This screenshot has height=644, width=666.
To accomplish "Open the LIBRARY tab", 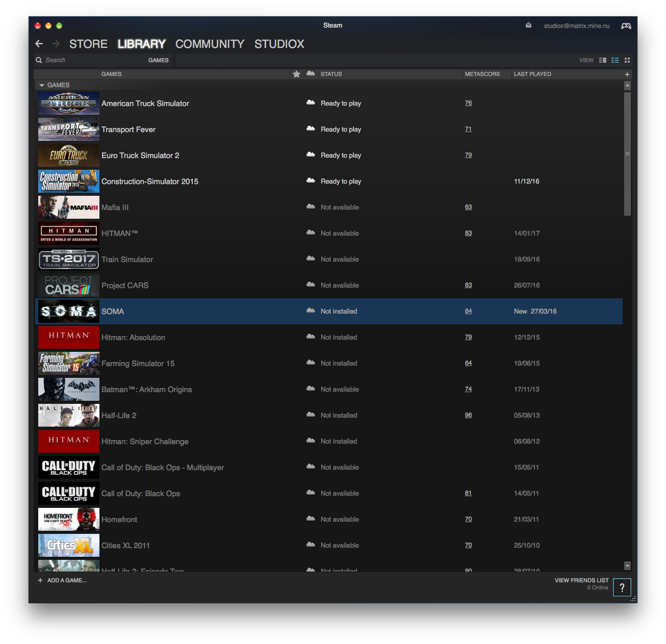I will click(142, 44).
